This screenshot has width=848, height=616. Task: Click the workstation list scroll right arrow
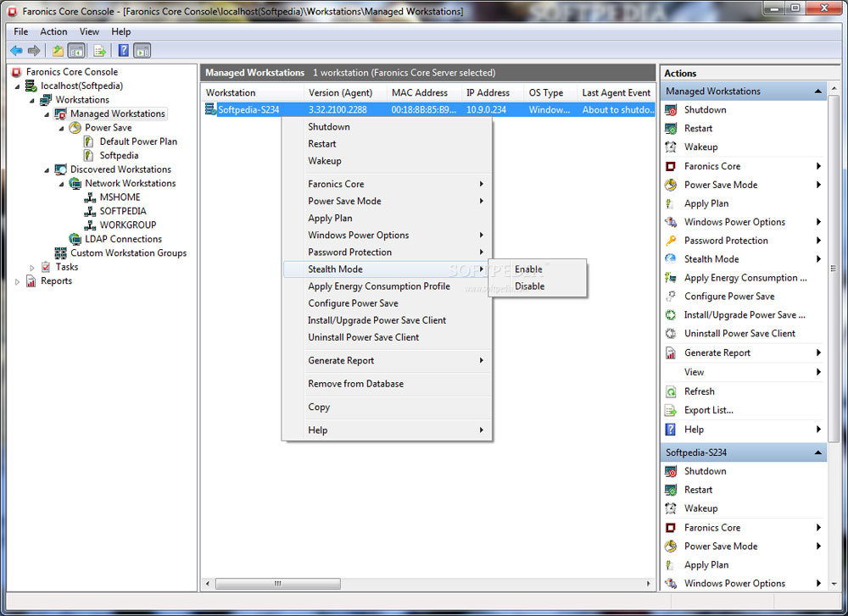[649, 584]
